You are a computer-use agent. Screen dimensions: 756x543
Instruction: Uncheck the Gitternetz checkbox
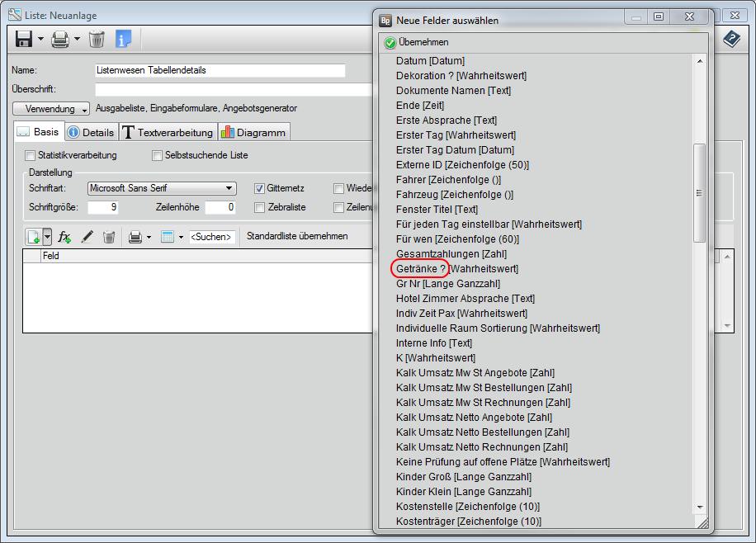[259, 188]
